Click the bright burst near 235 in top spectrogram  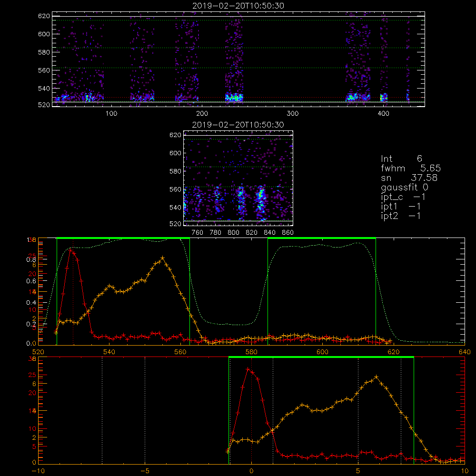point(234,98)
